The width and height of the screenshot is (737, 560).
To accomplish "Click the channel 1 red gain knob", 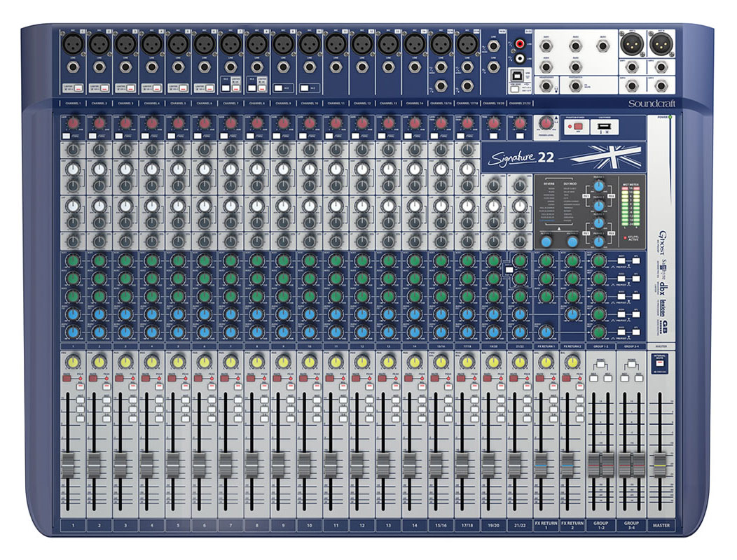I will click(x=72, y=123).
